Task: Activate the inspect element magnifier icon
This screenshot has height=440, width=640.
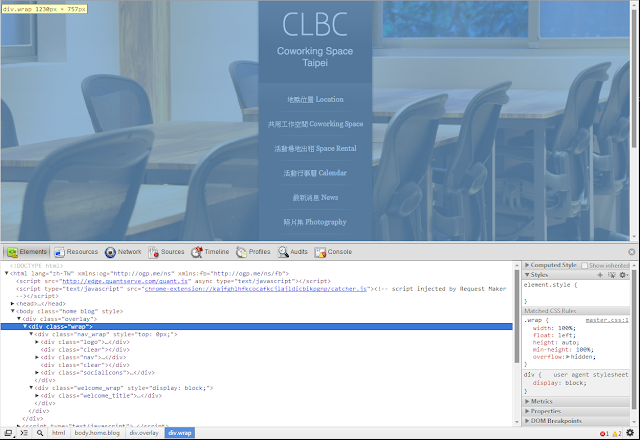Action: [x=40, y=433]
